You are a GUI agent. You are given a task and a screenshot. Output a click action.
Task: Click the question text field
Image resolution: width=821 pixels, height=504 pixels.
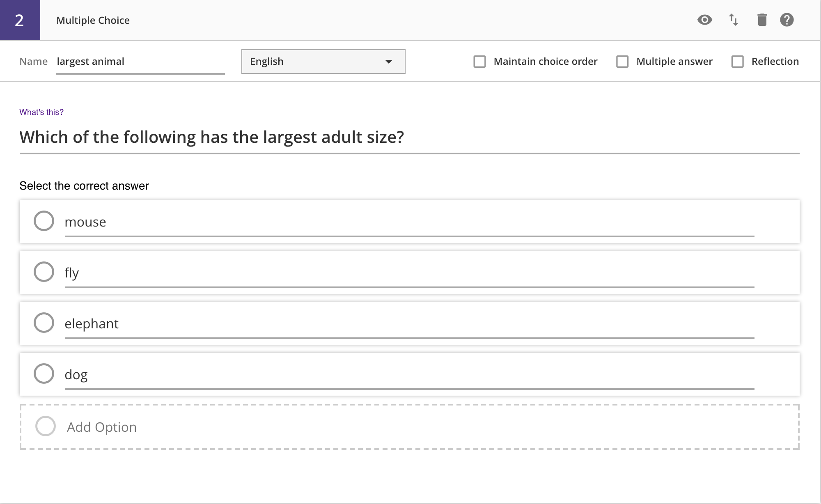(409, 137)
